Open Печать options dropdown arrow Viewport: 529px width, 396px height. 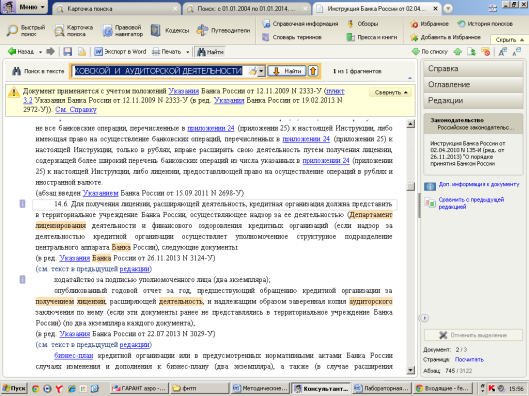tap(188, 52)
